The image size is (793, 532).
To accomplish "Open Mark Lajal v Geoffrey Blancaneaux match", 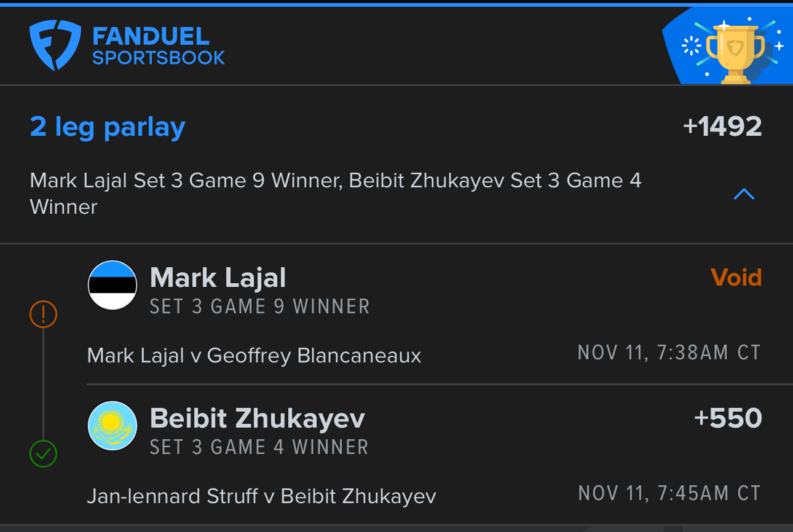I will [254, 355].
